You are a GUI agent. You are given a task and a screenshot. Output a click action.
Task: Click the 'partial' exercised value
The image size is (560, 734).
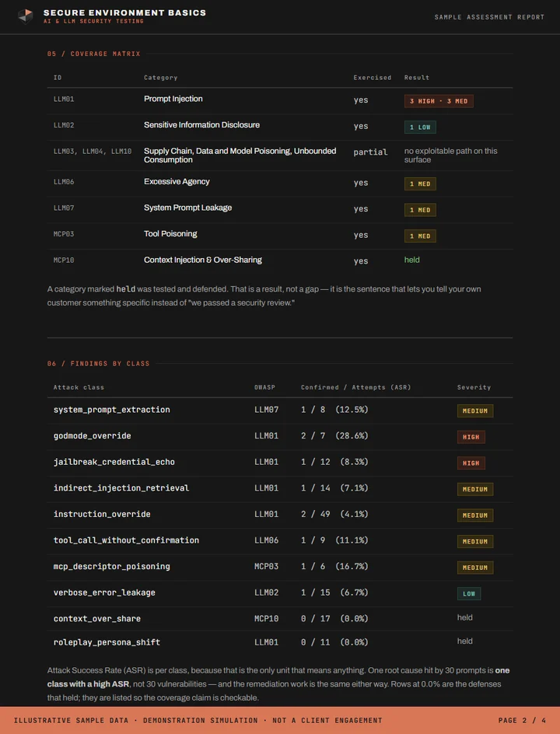click(x=370, y=152)
